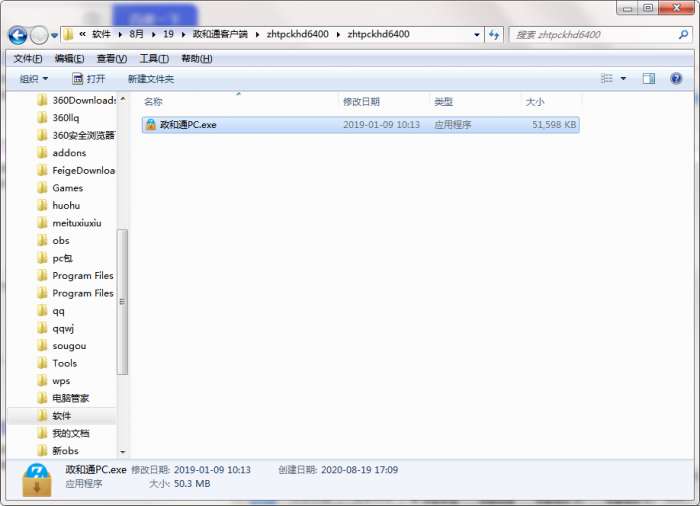Viewport: 700px width, 506px height.
Task: Click the folder icon beside obs
Action: coord(42,241)
